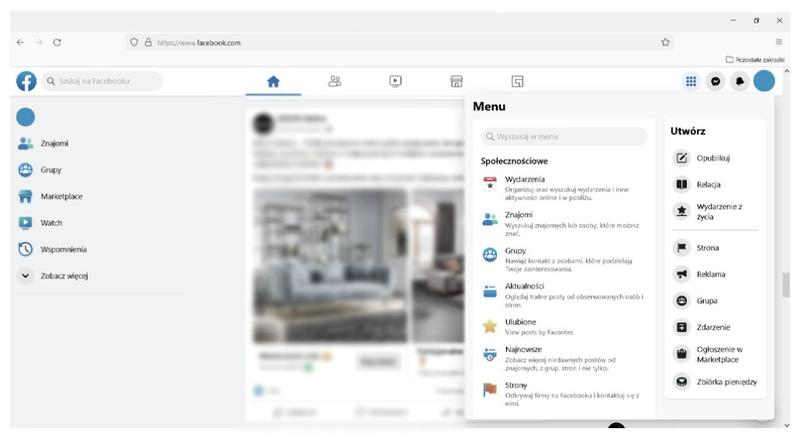
Task: Reload the page with refresh icon
Action: tap(57, 42)
